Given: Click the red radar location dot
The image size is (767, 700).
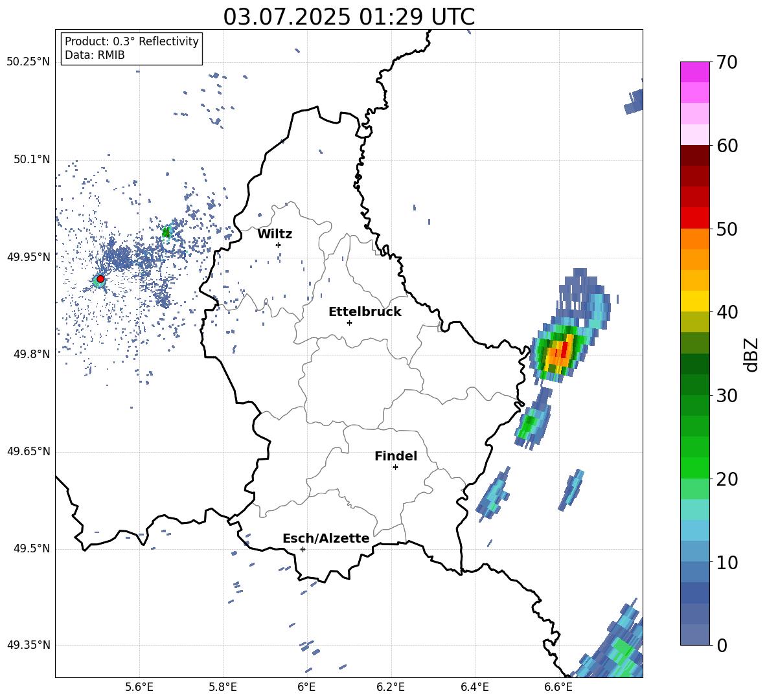Looking at the screenshot, I should pos(100,279).
